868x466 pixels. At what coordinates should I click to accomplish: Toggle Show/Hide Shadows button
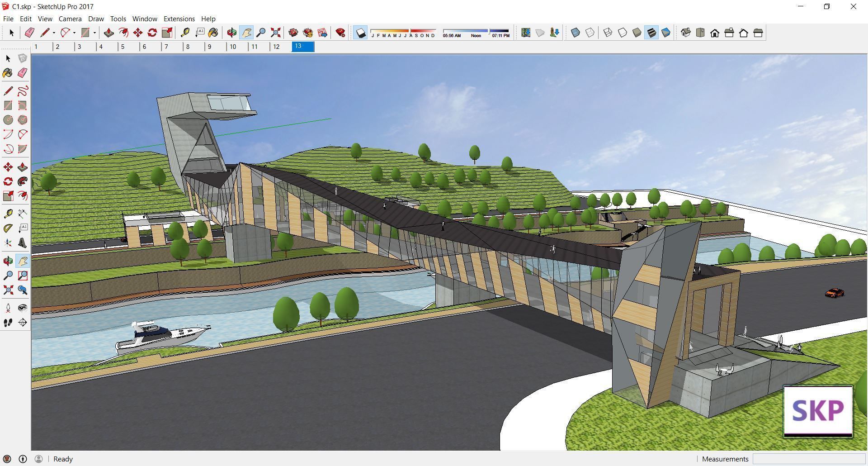360,33
